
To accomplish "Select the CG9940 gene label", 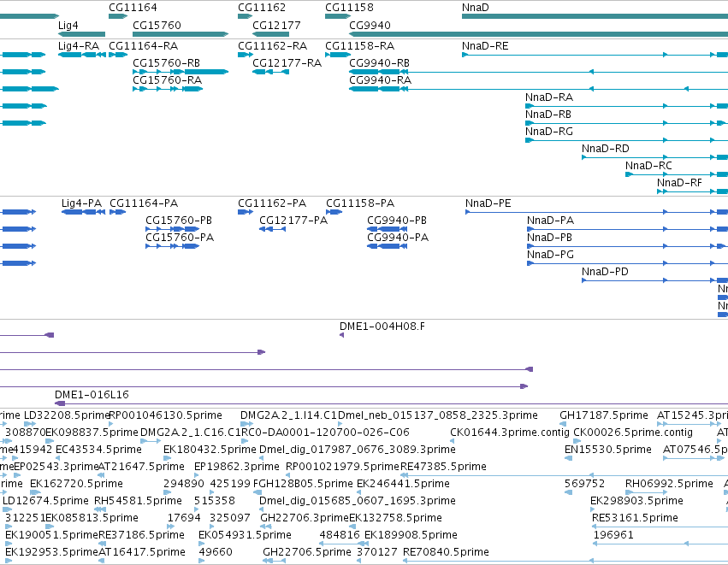I will coord(370,25).
